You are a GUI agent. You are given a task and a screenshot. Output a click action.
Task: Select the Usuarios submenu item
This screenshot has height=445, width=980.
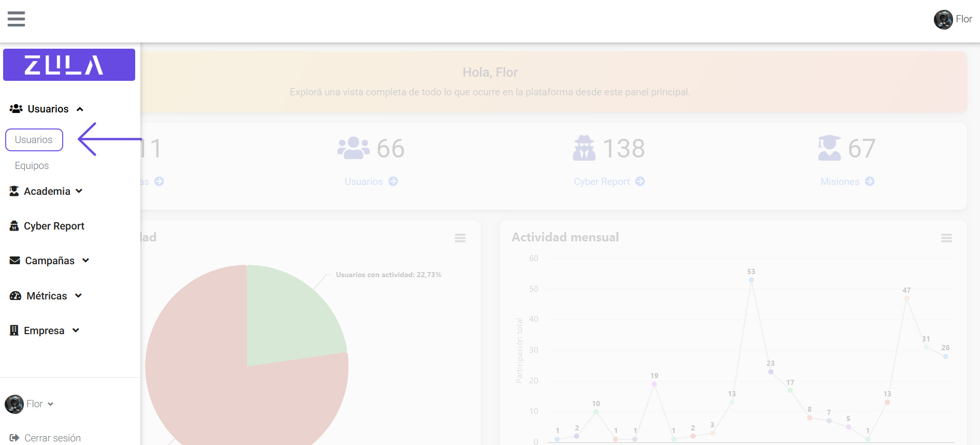34,140
